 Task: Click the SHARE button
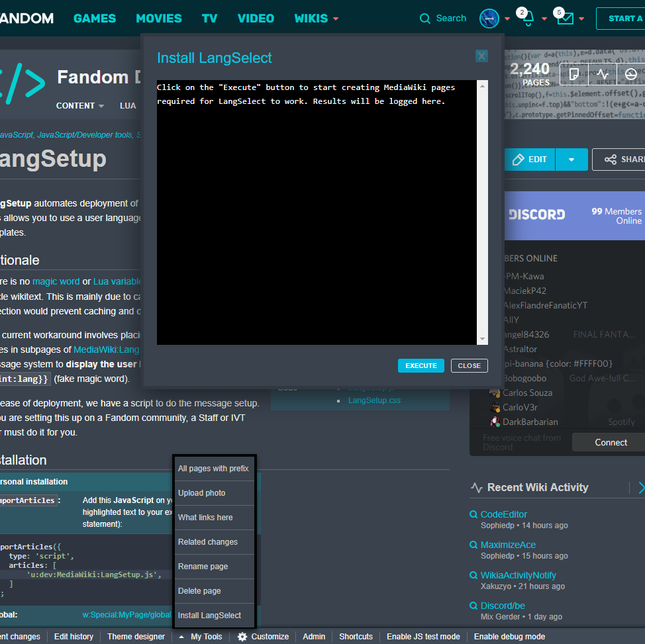coord(619,159)
